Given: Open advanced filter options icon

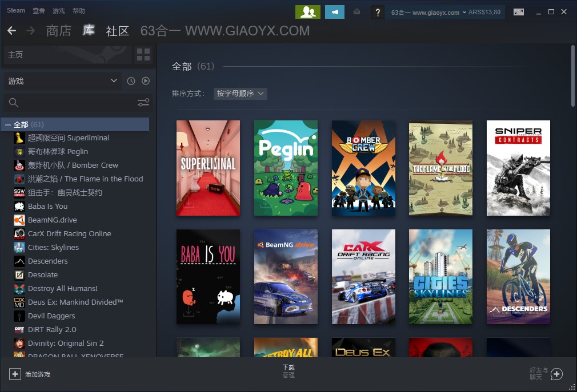Looking at the screenshot, I should click(143, 103).
